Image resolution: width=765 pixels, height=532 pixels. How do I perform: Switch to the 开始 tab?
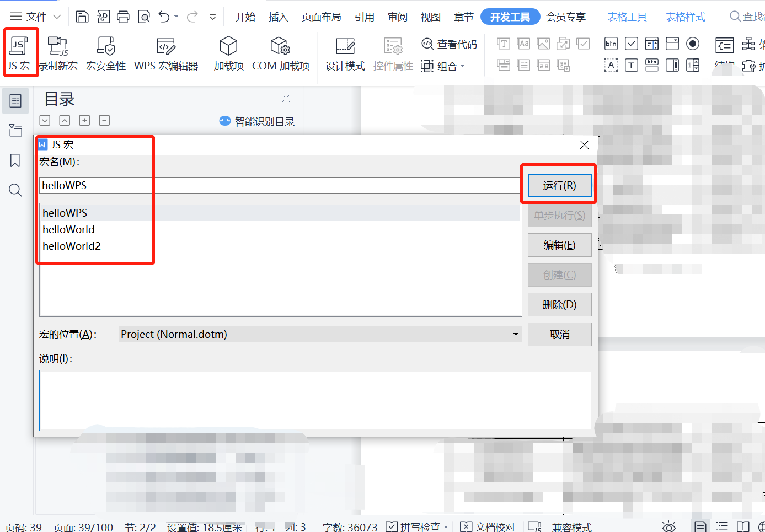[x=245, y=17]
